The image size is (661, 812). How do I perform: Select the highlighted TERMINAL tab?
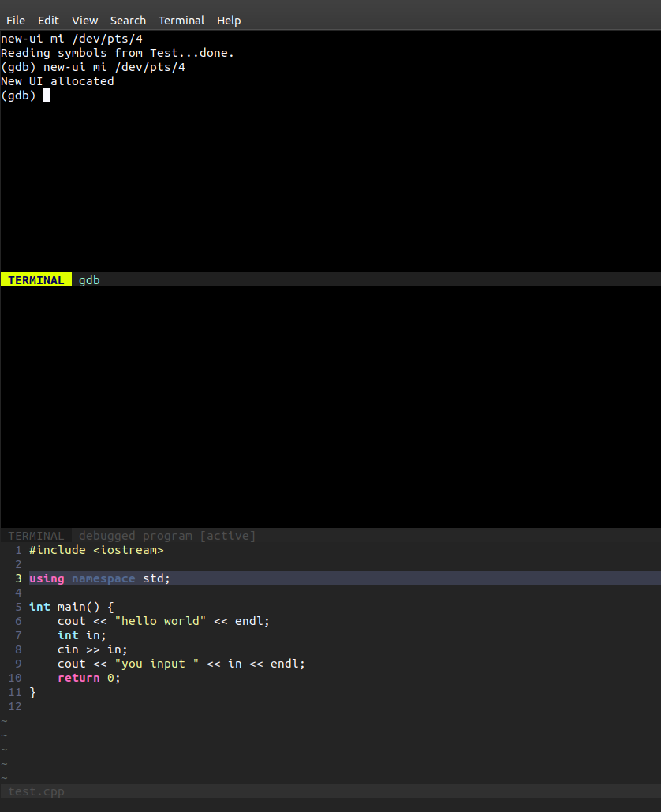(35, 279)
